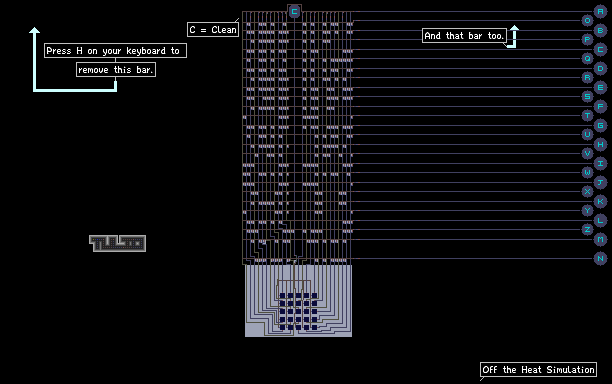This screenshot has width=612, height=384.
Task: Click the pixel display grid at bottom
Action: pos(298,311)
